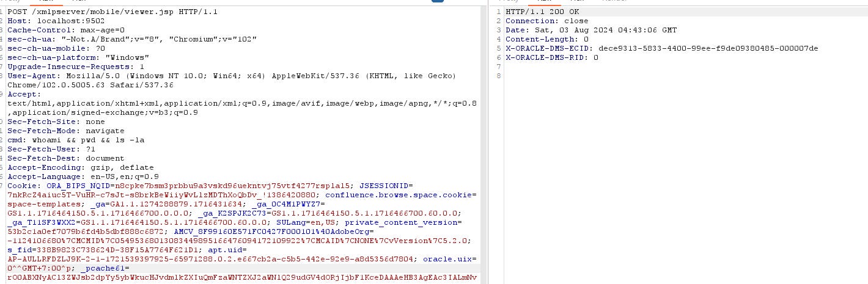The width and height of the screenshot is (868, 284).
Task: Click the X-ORACLE-DMS-ECID response header
Action: click(x=662, y=48)
